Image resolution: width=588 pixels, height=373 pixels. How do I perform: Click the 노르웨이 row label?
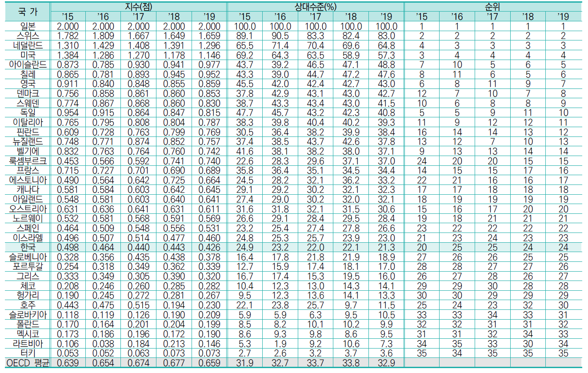(x=28, y=219)
